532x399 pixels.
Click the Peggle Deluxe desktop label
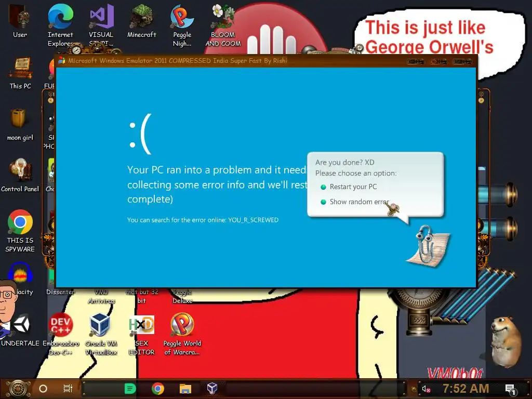[182, 296]
